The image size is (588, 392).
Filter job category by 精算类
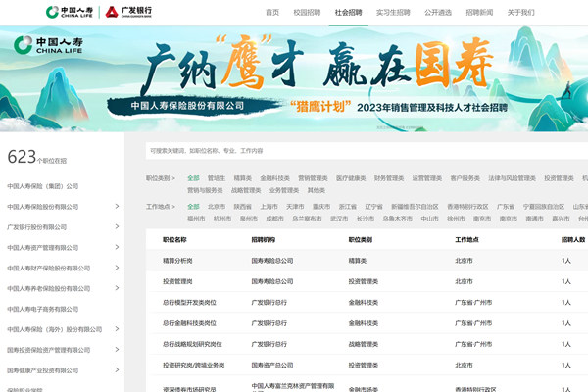243,178
